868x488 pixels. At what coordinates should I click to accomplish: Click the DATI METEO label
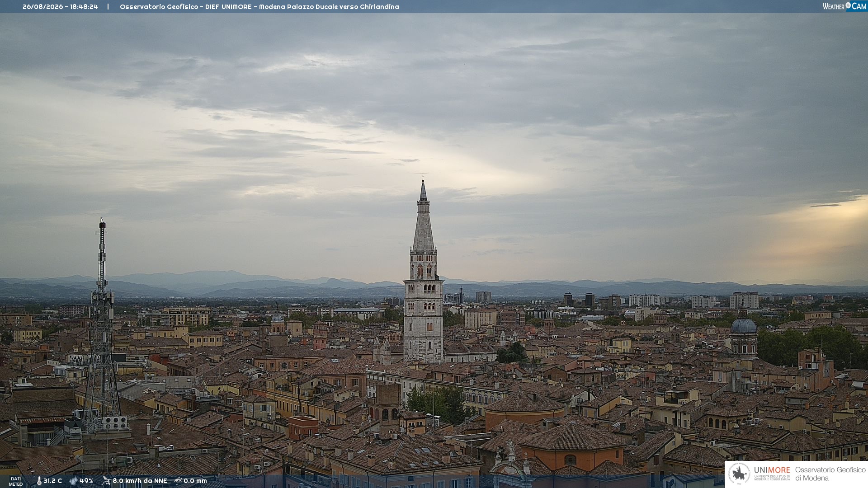click(x=16, y=481)
